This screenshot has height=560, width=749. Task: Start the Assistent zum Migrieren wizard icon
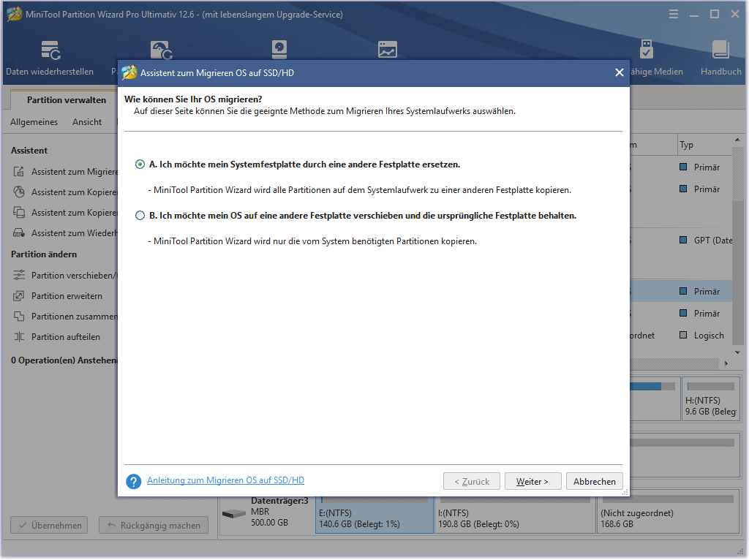18,171
